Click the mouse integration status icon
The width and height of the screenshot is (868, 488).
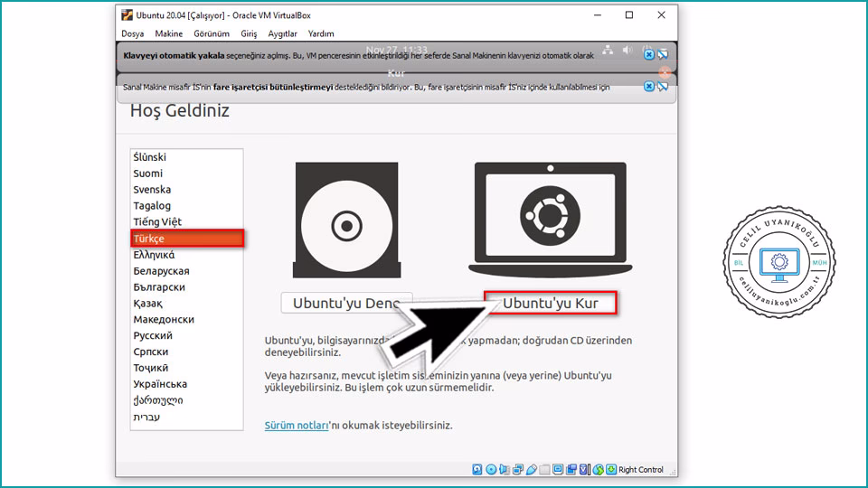pos(599,469)
